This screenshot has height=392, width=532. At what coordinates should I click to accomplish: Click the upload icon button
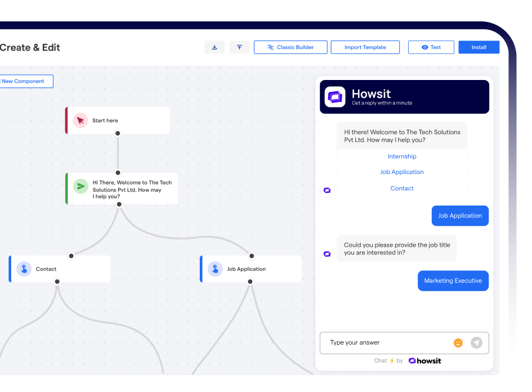[239, 47]
